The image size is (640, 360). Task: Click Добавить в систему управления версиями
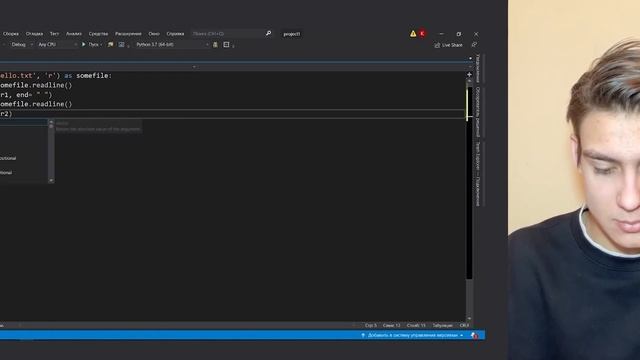(x=412, y=335)
